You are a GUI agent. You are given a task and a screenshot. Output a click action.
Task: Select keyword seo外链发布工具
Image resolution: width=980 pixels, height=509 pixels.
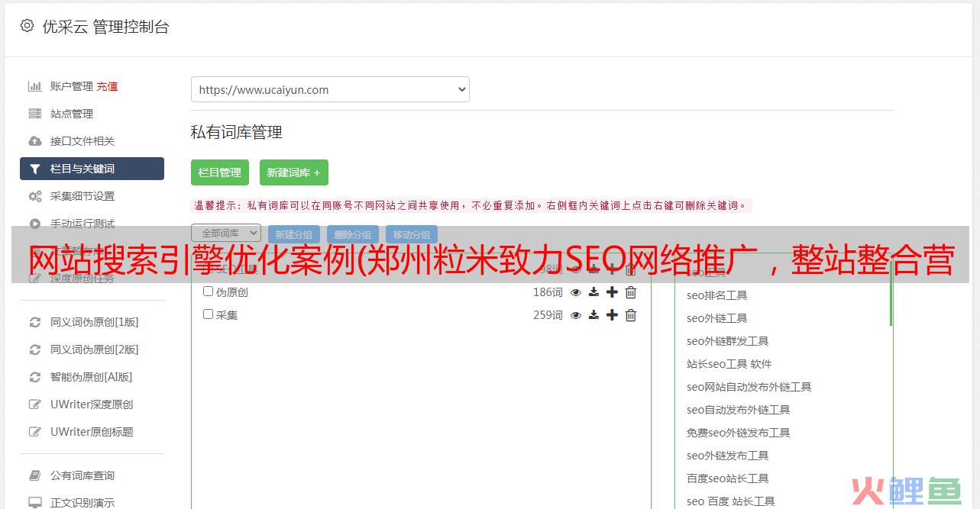pyautogui.click(x=728, y=456)
